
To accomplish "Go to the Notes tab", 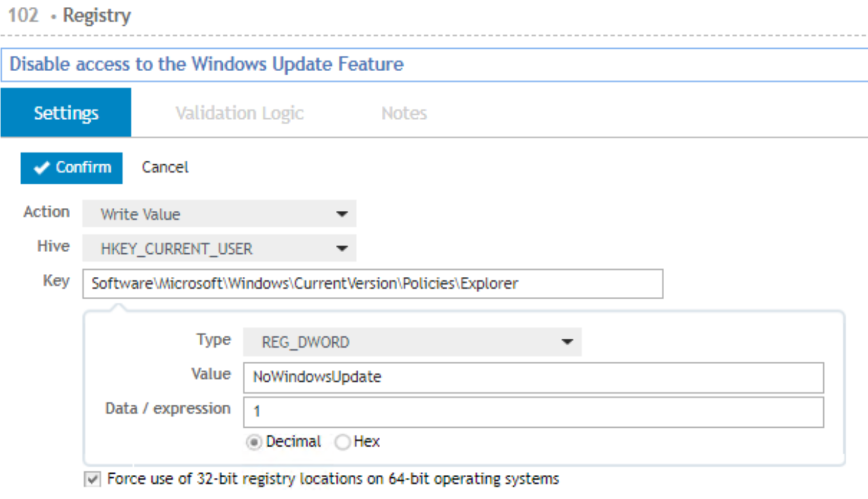I will 404,113.
